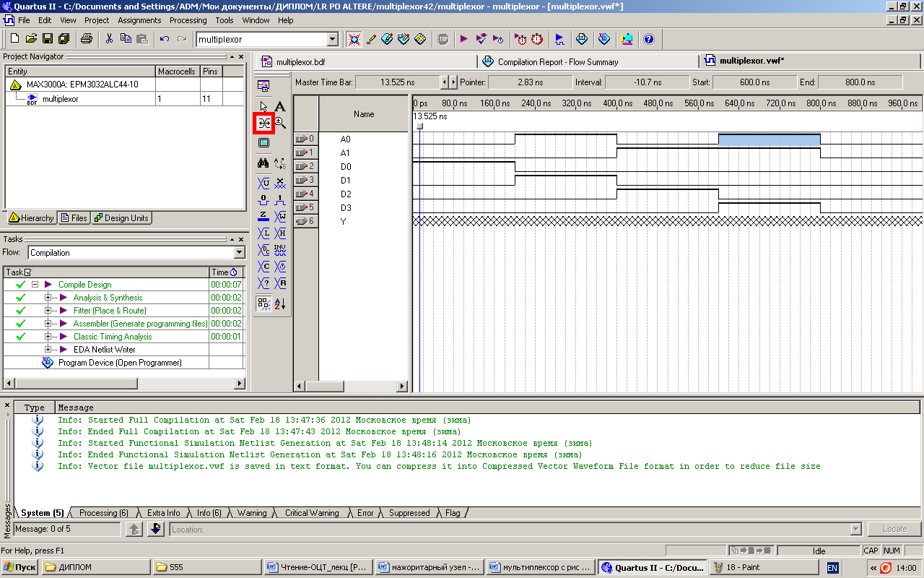Apply Random Values (R) to waveform
The height and width of the screenshot is (578, 924).
(x=280, y=283)
